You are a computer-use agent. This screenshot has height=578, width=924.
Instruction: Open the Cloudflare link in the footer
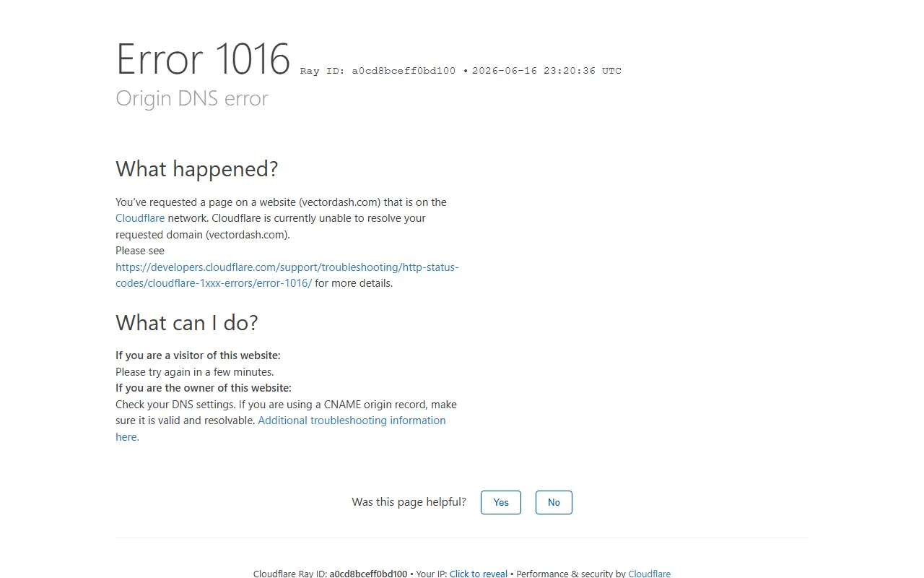pyautogui.click(x=650, y=574)
